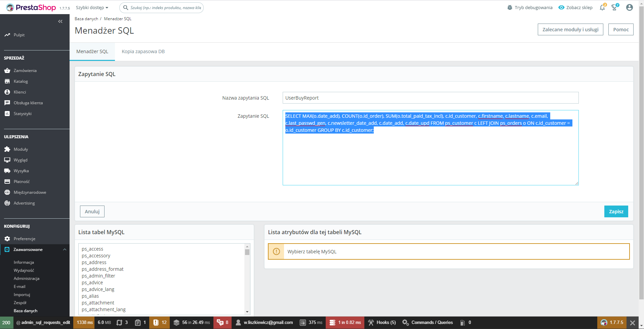Click the Pomoc help button
The height and width of the screenshot is (329, 644).
[621, 30]
